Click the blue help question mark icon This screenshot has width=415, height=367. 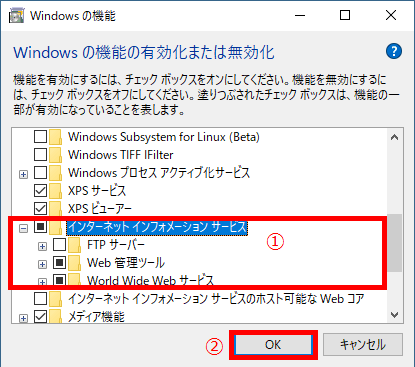point(394,51)
